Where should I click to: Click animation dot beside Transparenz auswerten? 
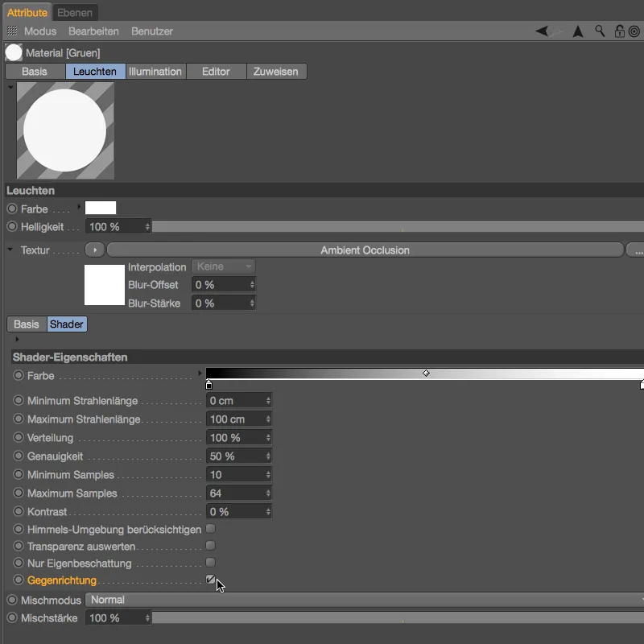19,546
